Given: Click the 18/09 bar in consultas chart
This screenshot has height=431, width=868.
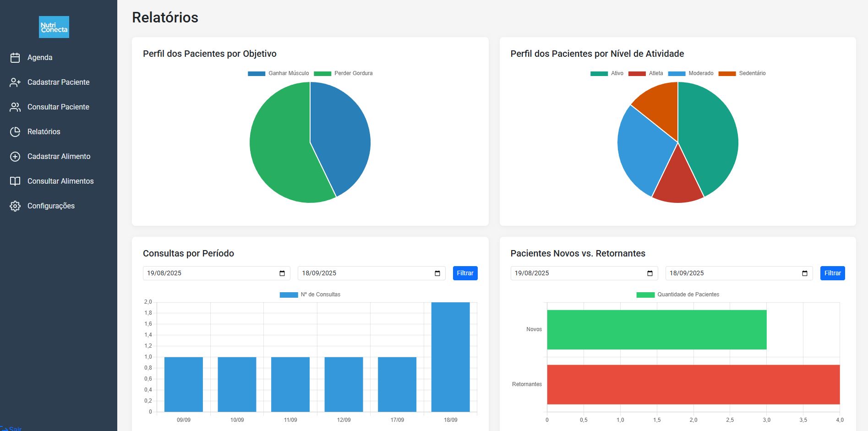Looking at the screenshot, I should tap(450, 357).
